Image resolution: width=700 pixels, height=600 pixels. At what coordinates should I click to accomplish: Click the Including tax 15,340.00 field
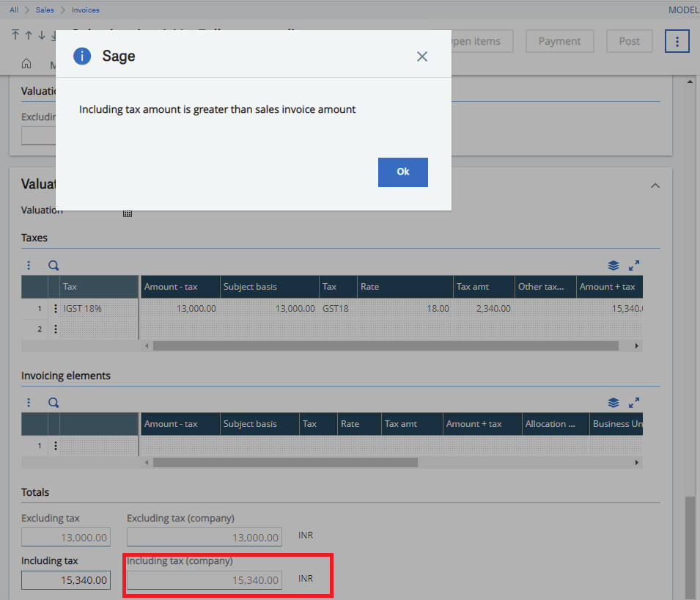(66, 580)
